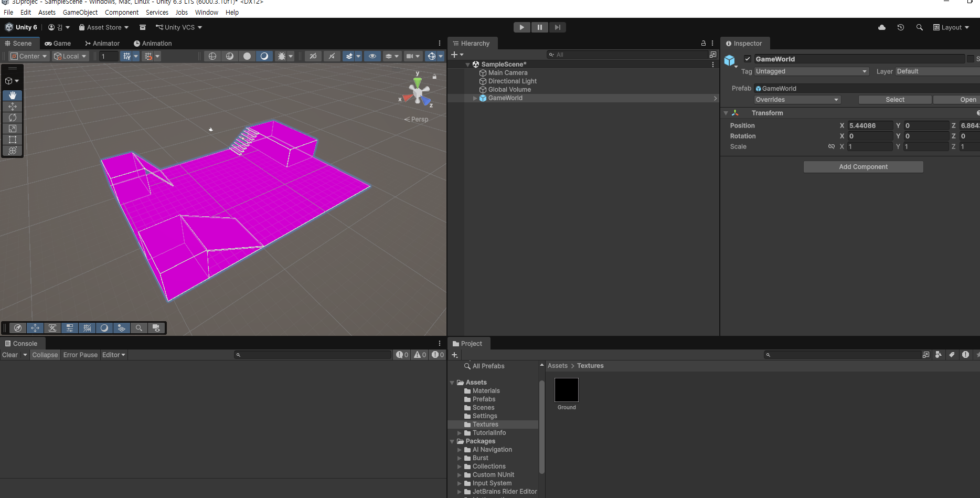980x498 pixels.
Task: Toggle Collapse in the Console
Action: (45, 355)
